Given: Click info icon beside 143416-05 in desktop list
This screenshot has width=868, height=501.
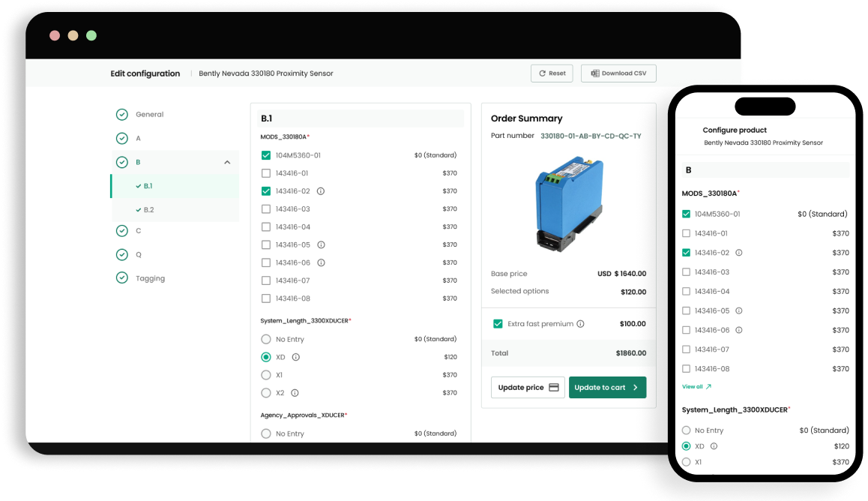Looking at the screenshot, I should click(x=321, y=245).
